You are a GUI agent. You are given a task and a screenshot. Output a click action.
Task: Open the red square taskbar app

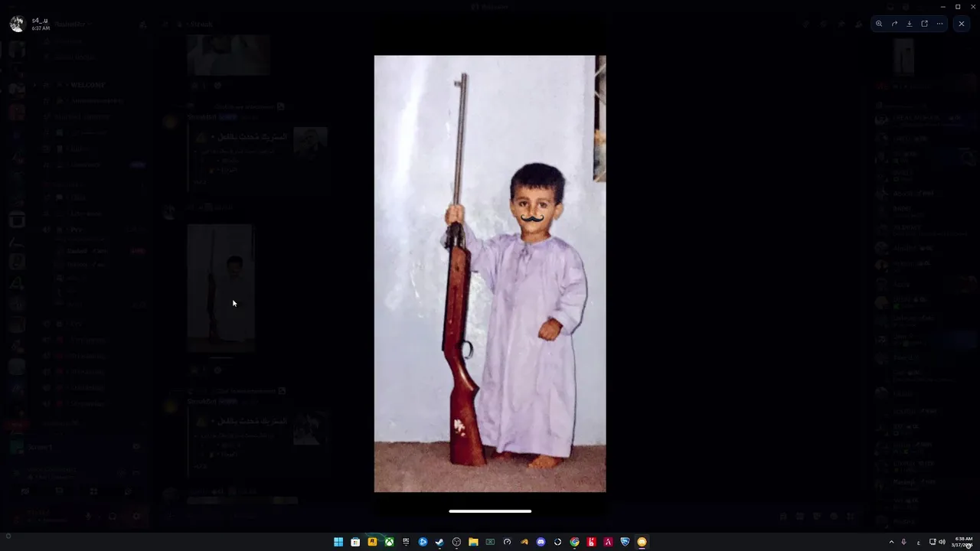click(591, 542)
